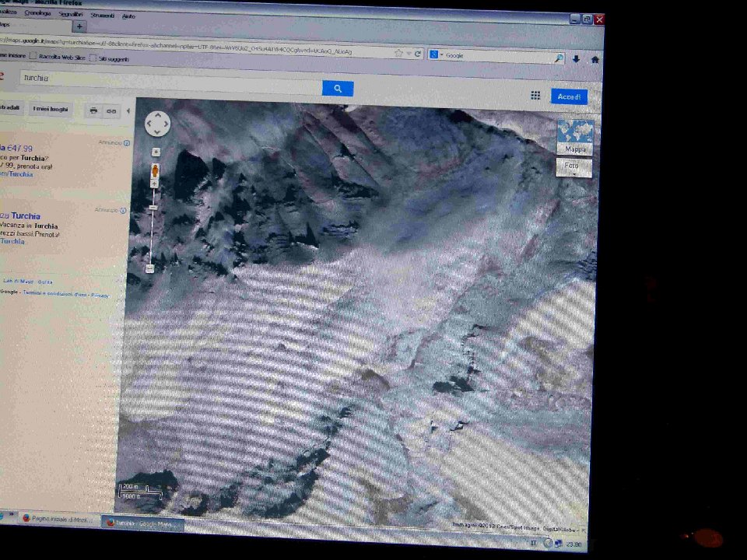Minimize the Firefox window

click(576, 19)
